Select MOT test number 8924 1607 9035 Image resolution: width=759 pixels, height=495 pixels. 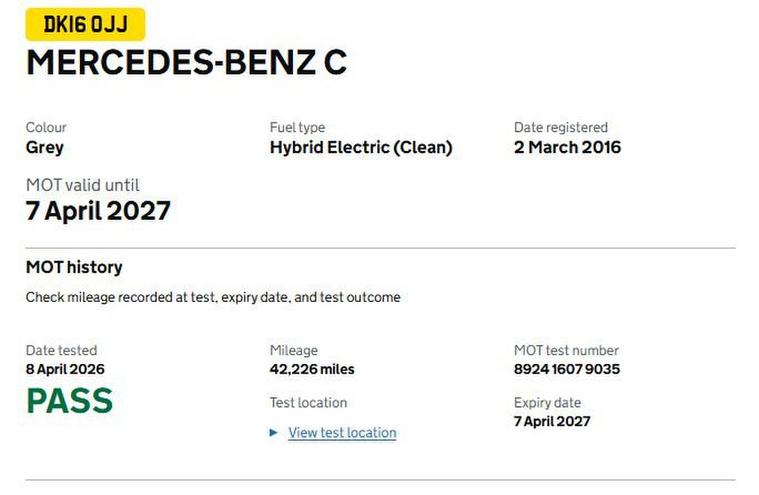[567, 369]
